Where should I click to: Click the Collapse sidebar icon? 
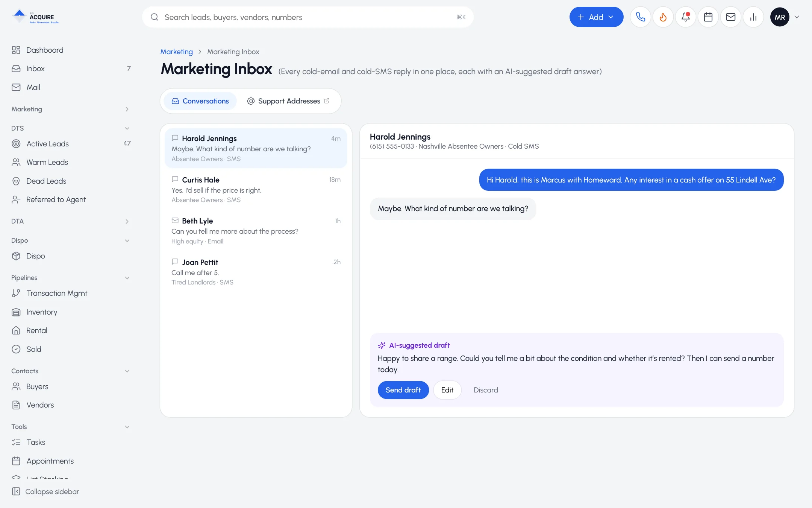coord(16,491)
